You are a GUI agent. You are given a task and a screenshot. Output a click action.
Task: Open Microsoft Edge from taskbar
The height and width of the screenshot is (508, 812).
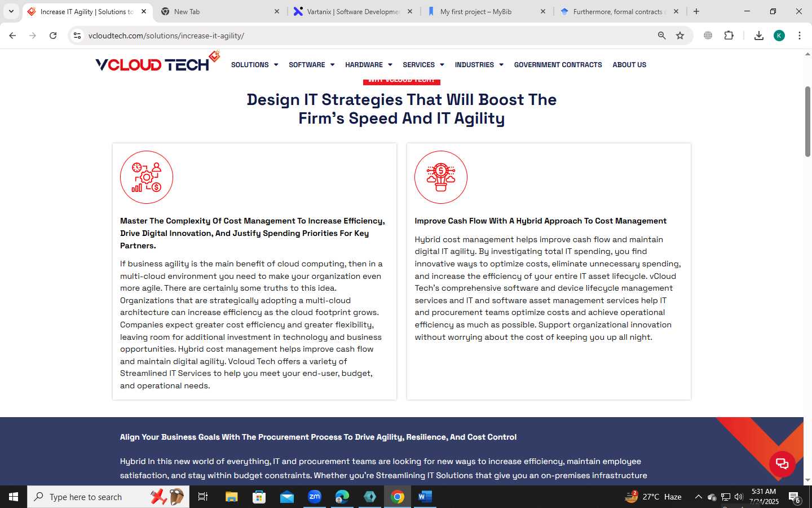(342, 497)
